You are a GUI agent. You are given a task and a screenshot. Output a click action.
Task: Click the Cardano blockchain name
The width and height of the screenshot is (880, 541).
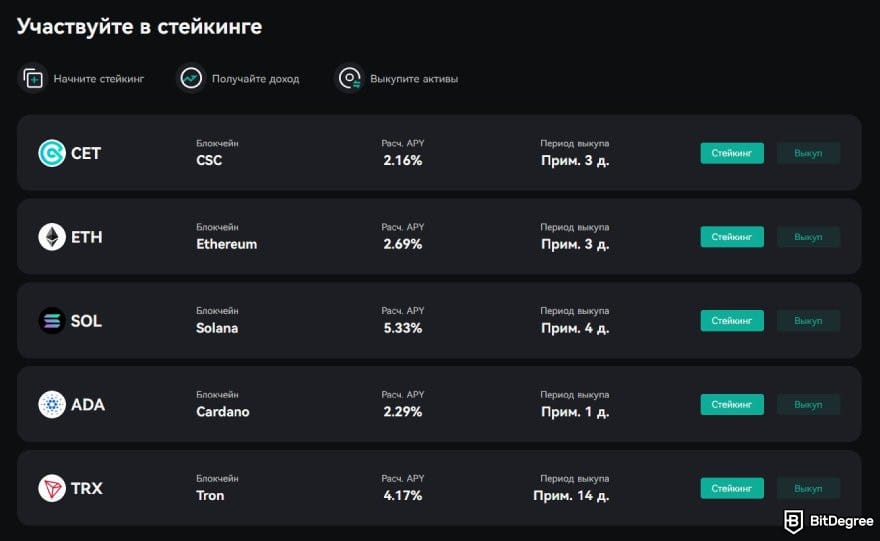(x=223, y=412)
